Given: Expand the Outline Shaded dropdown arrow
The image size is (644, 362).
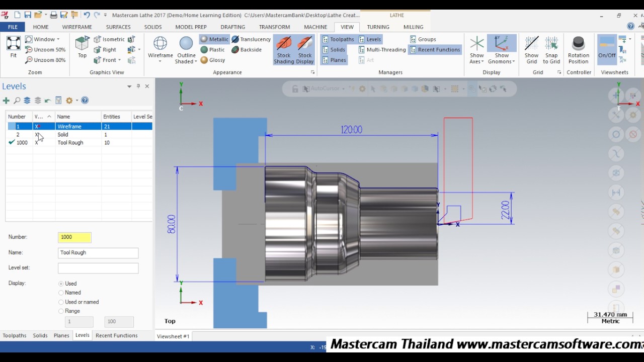Looking at the screenshot, I should [196, 62].
